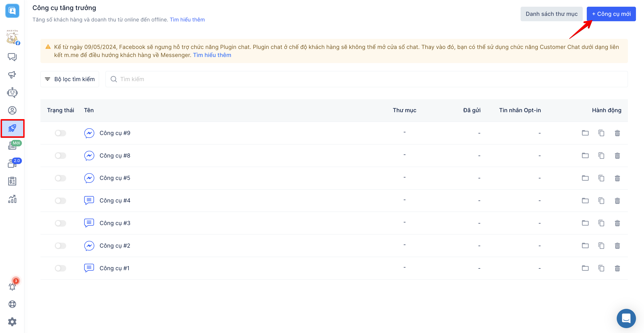
Task: Open the customers profile sidebar menu item
Action: click(x=12, y=110)
